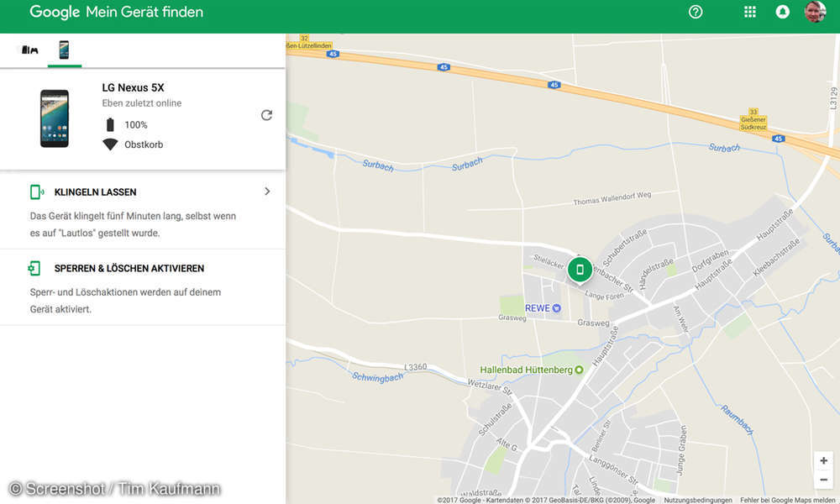840x504 pixels.
Task: Switch to the all-devices tab
Action: click(x=29, y=50)
